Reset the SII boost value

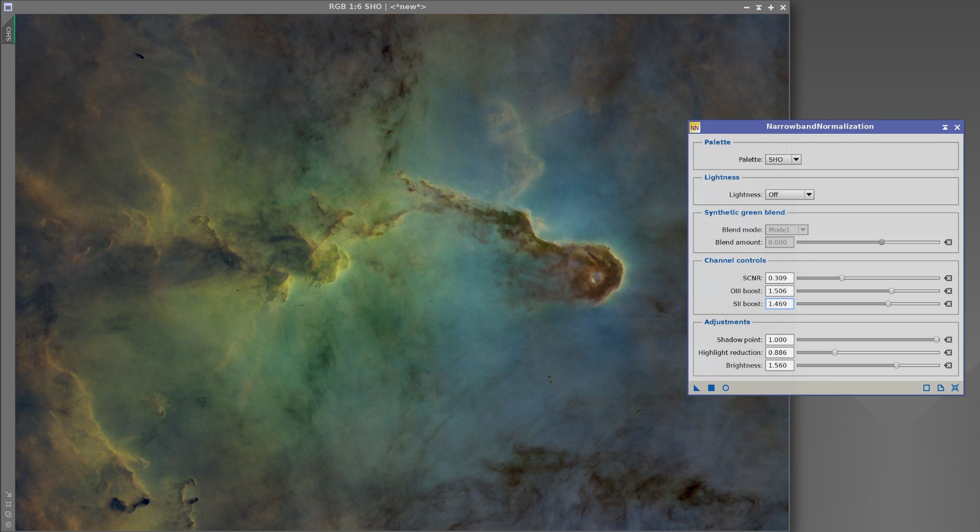pos(948,304)
